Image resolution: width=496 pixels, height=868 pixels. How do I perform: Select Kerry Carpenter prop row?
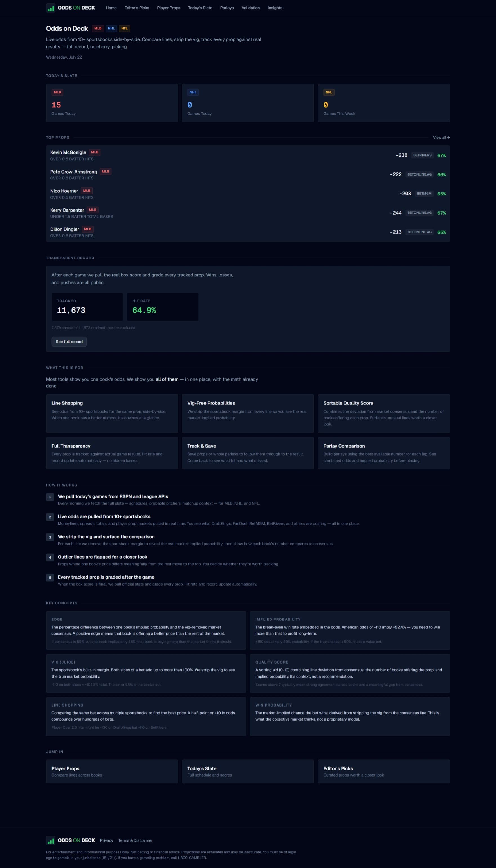[x=248, y=213]
